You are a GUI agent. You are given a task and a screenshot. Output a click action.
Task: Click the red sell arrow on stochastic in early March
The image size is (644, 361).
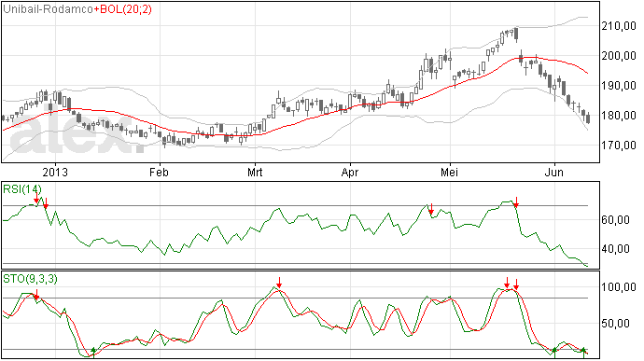(x=279, y=283)
